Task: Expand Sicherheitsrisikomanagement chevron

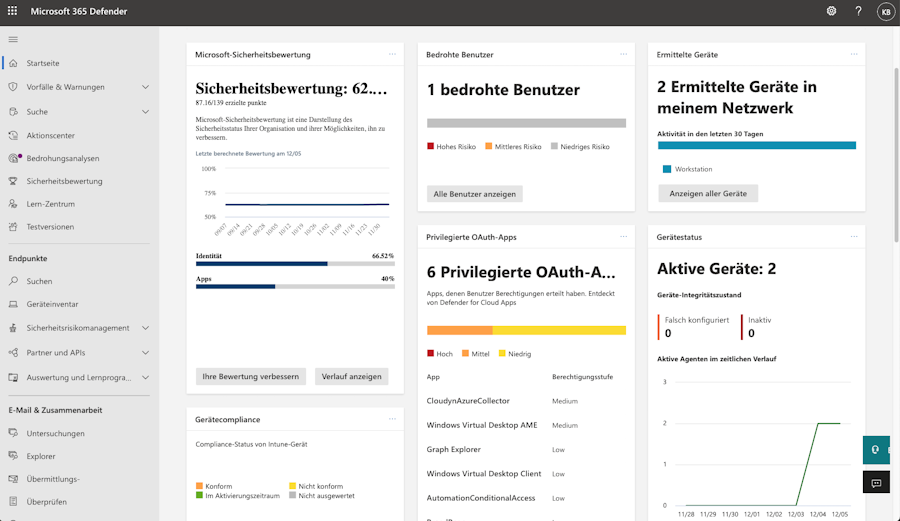Action: click(x=145, y=328)
